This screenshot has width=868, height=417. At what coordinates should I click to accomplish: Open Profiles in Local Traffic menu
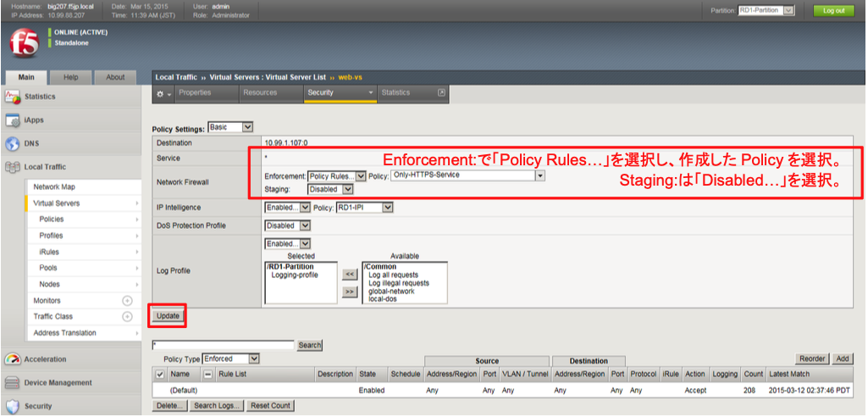51,236
